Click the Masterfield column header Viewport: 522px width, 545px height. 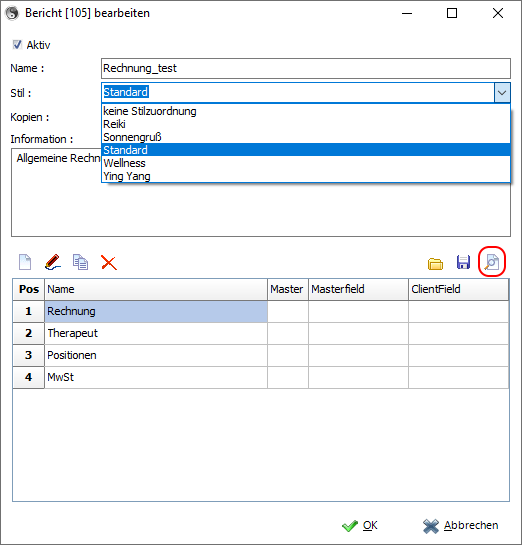(x=358, y=289)
